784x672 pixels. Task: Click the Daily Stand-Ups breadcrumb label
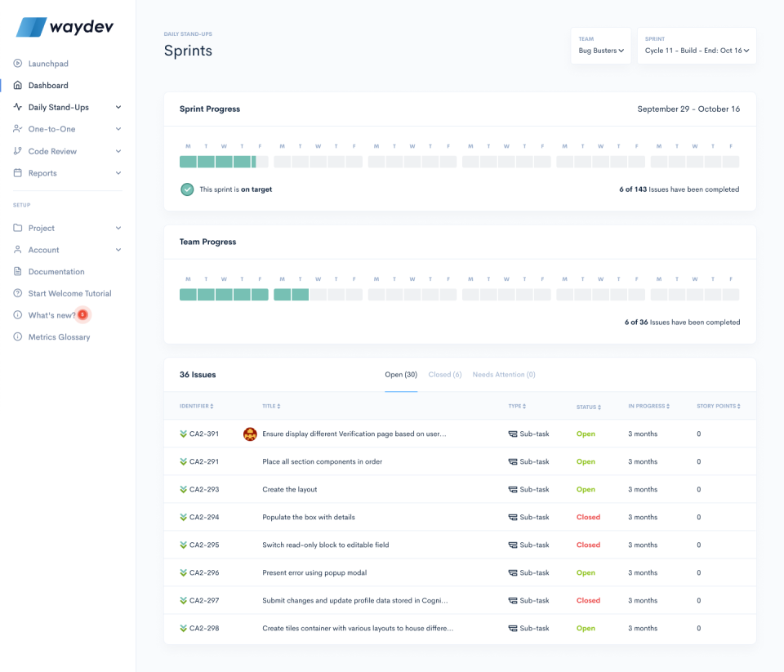coord(188,34)
